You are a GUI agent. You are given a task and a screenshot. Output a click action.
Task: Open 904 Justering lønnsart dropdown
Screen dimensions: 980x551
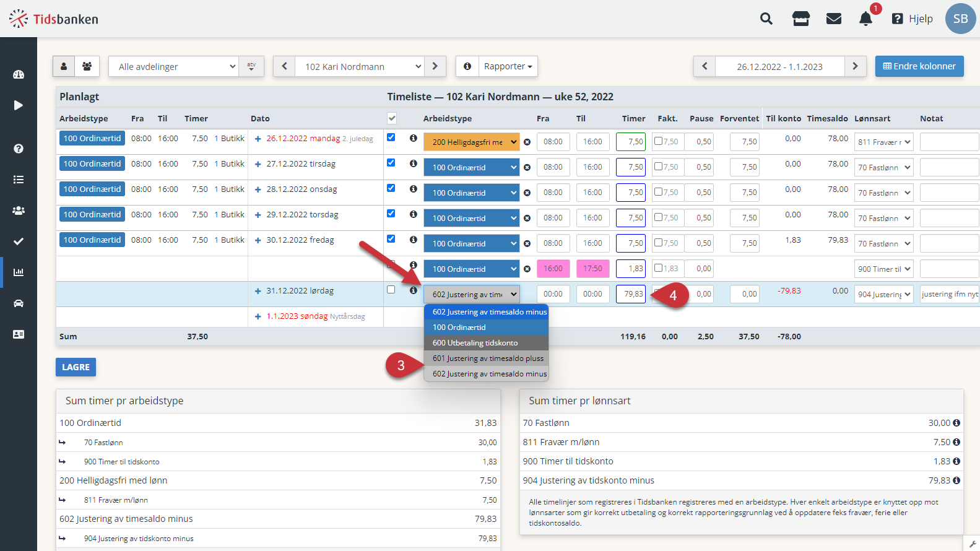[x=884, y=294]
